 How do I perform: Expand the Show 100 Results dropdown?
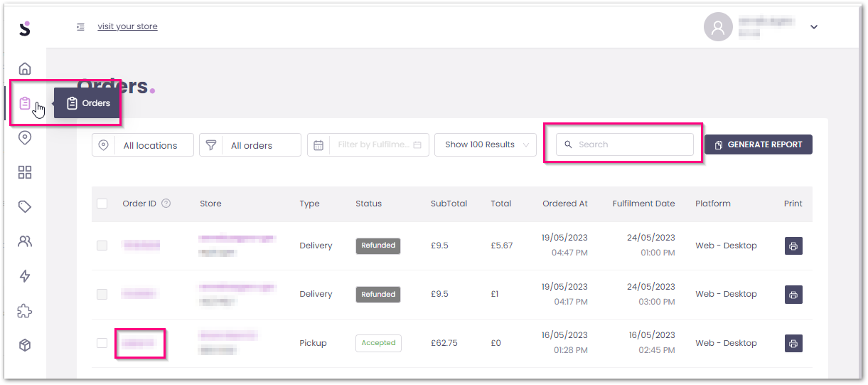tap(486, 144)
